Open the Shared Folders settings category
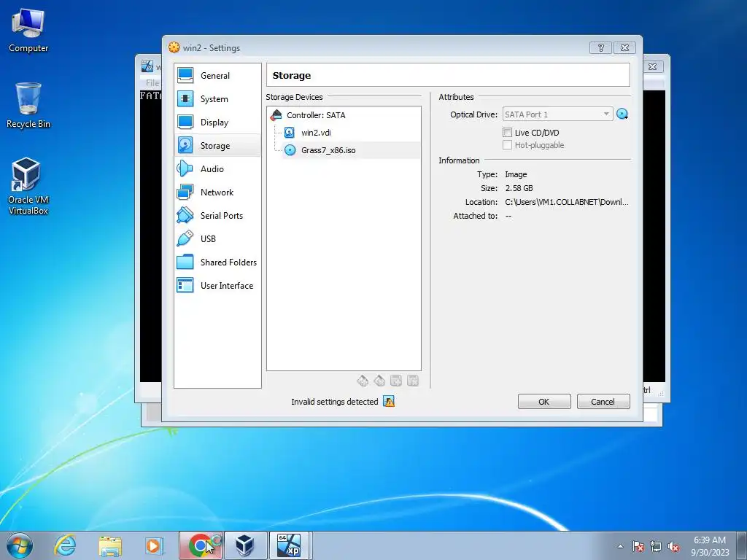Viewport: 747px width, 560px height. (217, 262)
